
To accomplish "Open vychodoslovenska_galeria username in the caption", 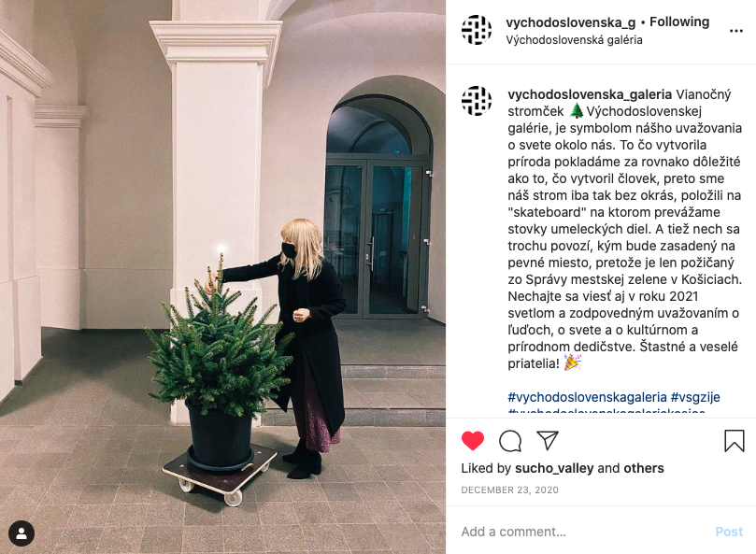I will tap(590, 94).
